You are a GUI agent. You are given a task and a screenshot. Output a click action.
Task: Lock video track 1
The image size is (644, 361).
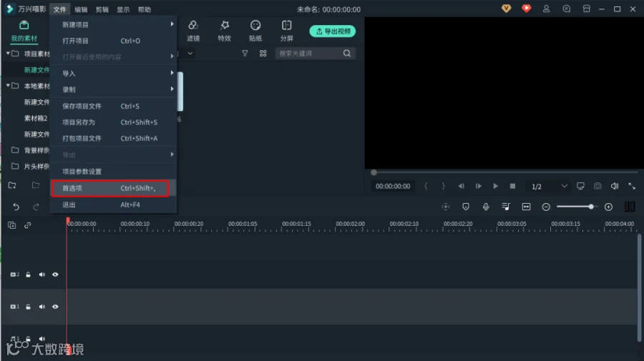click(x=28, y=307)
